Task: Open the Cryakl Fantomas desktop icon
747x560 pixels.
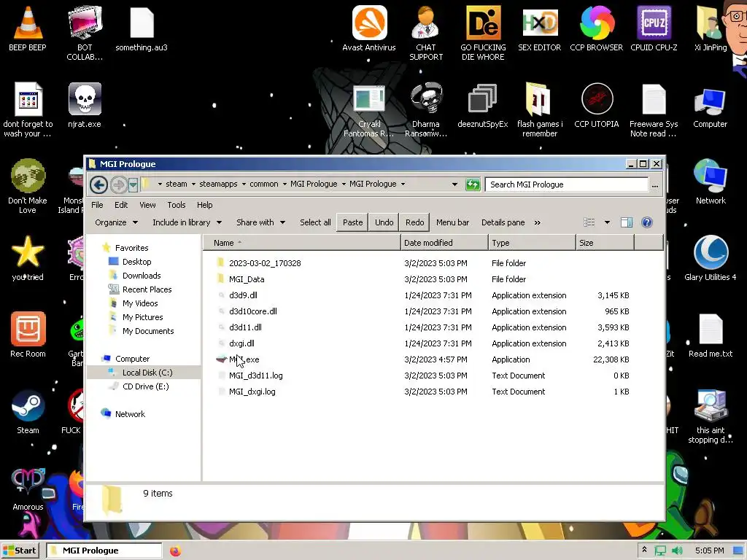Action: click(369, 110)
